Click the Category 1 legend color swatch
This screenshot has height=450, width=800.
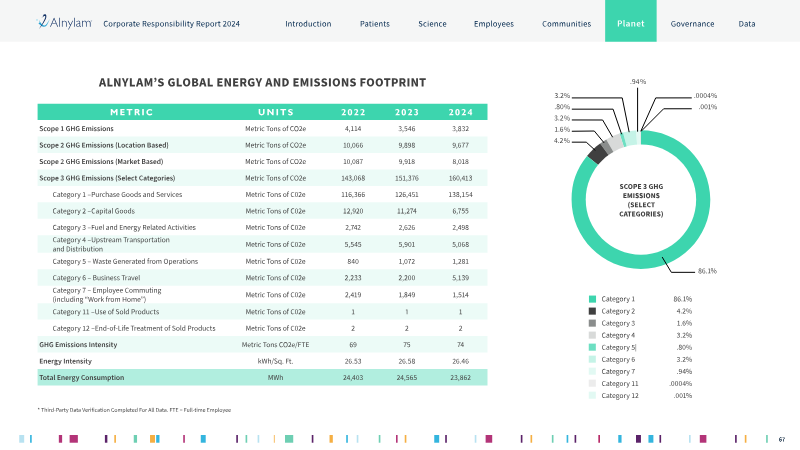pos(592,299)
